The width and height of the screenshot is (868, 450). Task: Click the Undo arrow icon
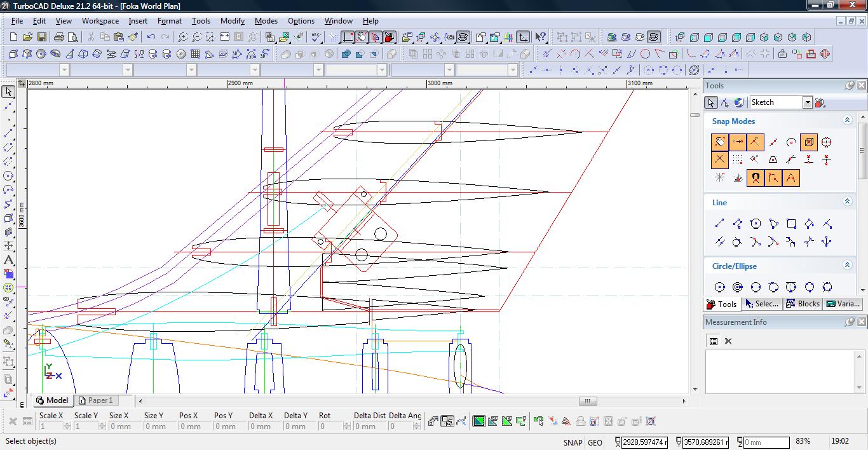tap(151, 37)
